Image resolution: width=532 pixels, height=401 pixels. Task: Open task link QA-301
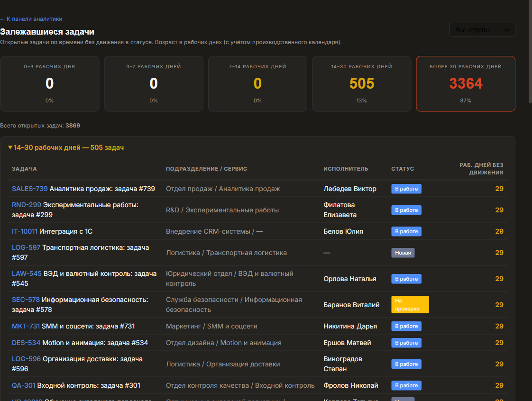coord(24,385)
